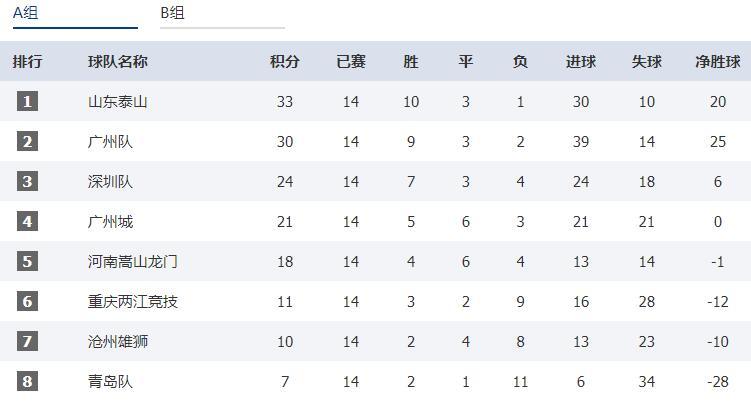Viewport: 751px width, 401px height.
Task: Click the rank 6 badge icon
Action: (x=27, y=301)
